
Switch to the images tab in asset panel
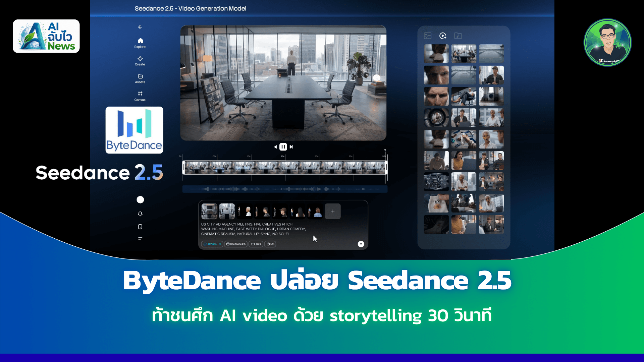[428, 36]
